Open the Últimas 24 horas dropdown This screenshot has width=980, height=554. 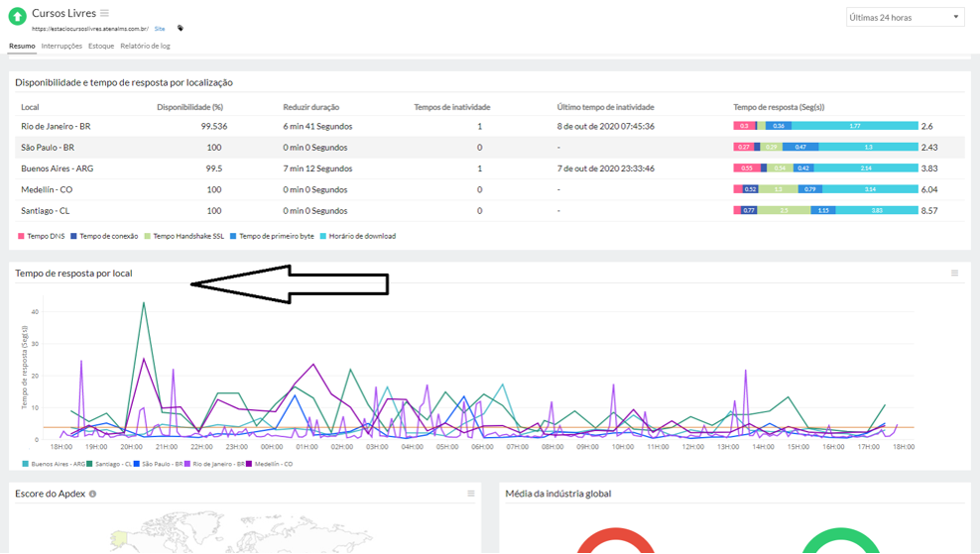[905, 18]
